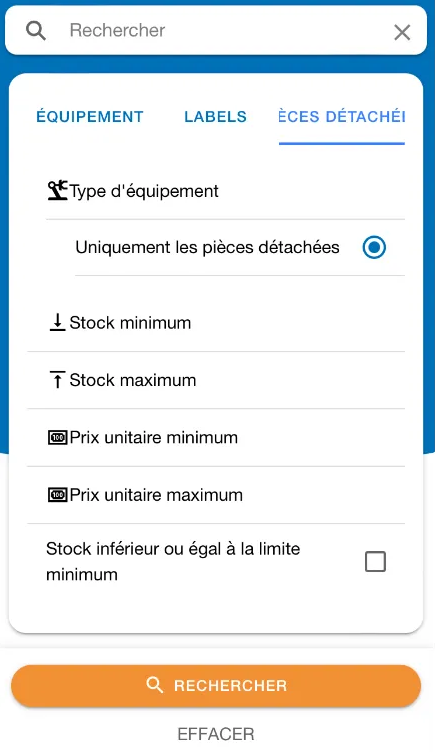The image size is (435, 752).
Task: Click the Type d'équipement icon
Action: coord(58,191)
